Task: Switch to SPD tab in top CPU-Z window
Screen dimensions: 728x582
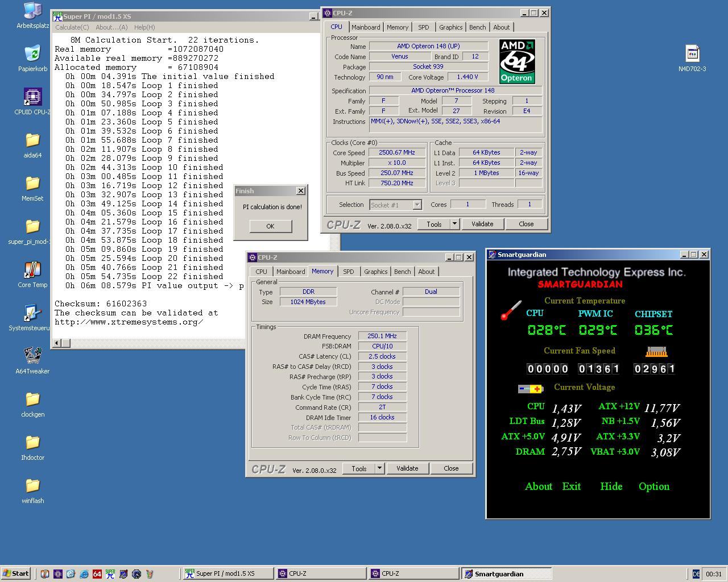Action: pos(424,27)
